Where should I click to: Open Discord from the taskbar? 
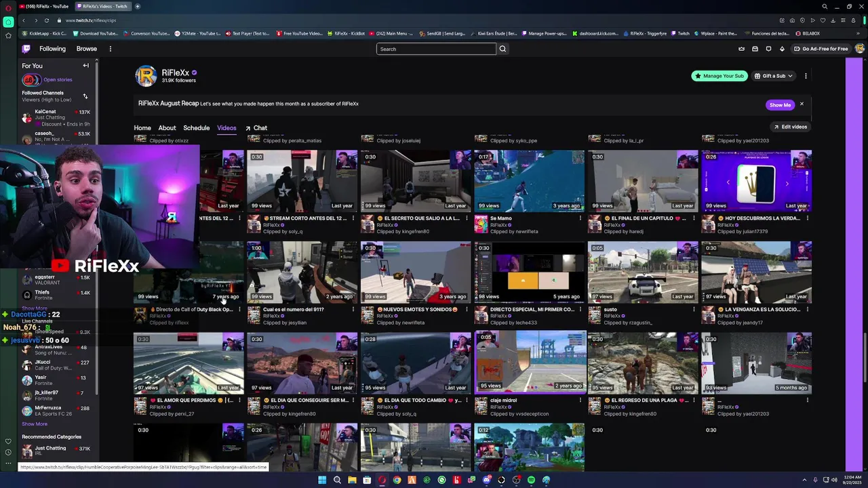486,480
